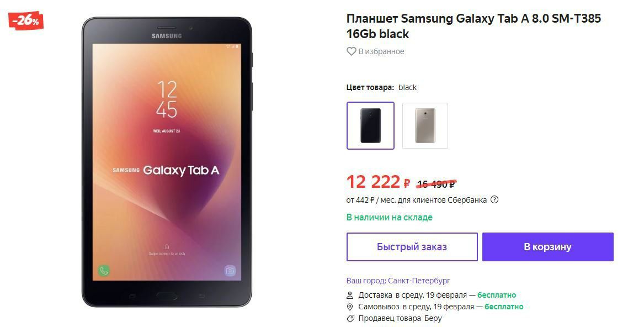
Task: Select the black tablet color option
Action: (370, 125)
